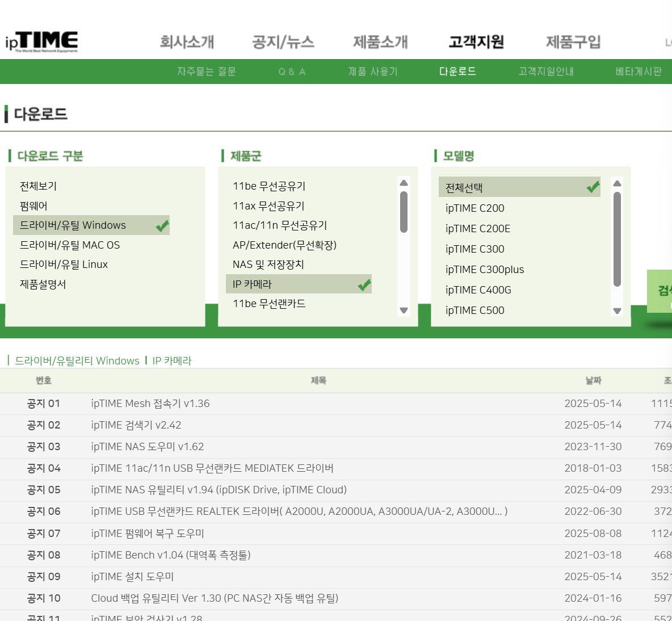This screenshot has width=672, height=621.
Task: Select ipTIME C300plus model
Action: click(484, 270)
